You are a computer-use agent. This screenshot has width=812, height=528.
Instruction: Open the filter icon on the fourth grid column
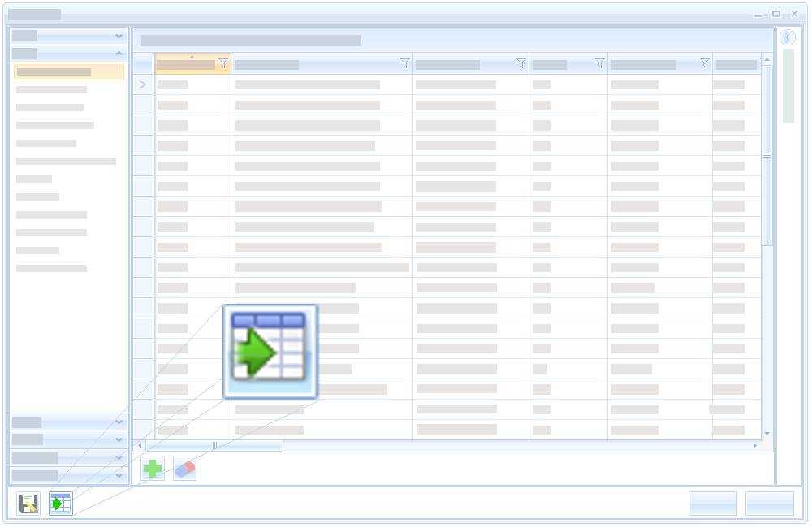click(600, 64)
